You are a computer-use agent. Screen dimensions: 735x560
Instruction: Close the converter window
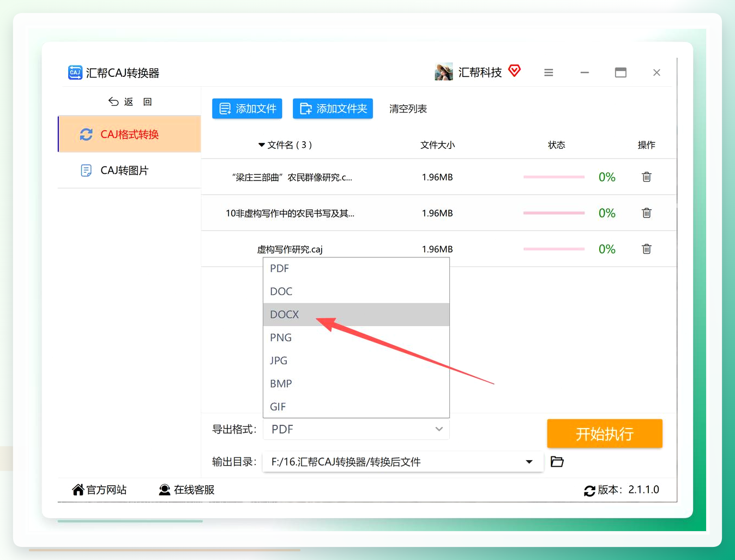pyautogui.click(x=656, y=73)
